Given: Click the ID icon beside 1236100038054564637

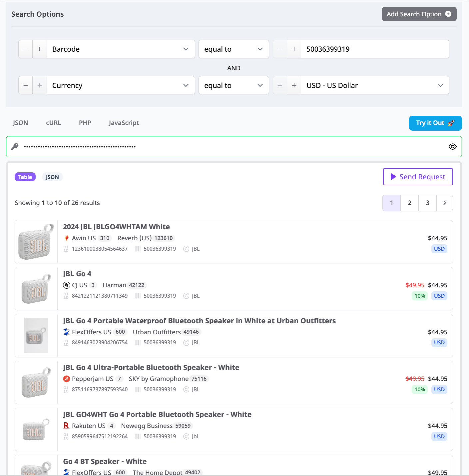Looking at the screenshot, I should pyautogui.click(x=66, y=249).
